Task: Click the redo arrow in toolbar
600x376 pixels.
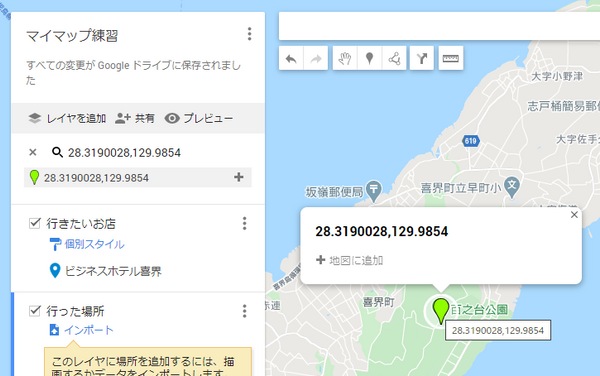Action: (x=316, y=59)
